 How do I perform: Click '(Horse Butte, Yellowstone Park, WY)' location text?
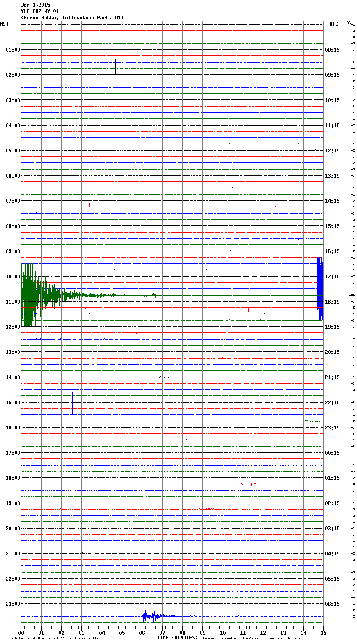click(72, 18)
